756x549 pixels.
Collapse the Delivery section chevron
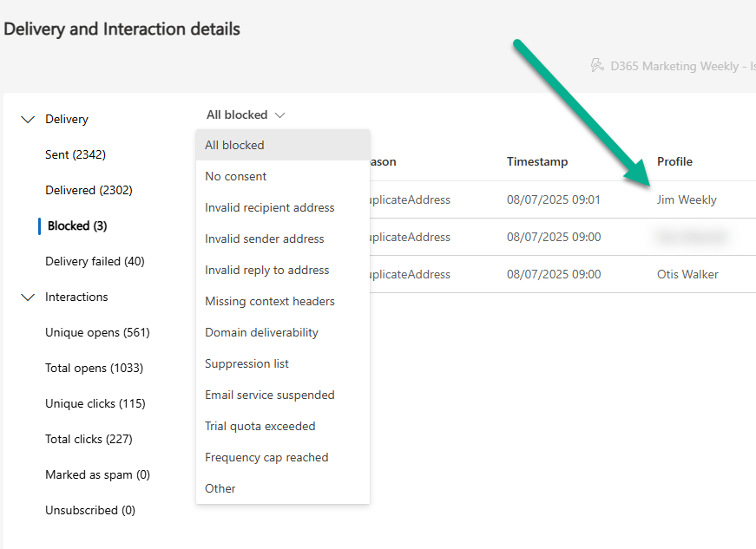pos(27,120)
